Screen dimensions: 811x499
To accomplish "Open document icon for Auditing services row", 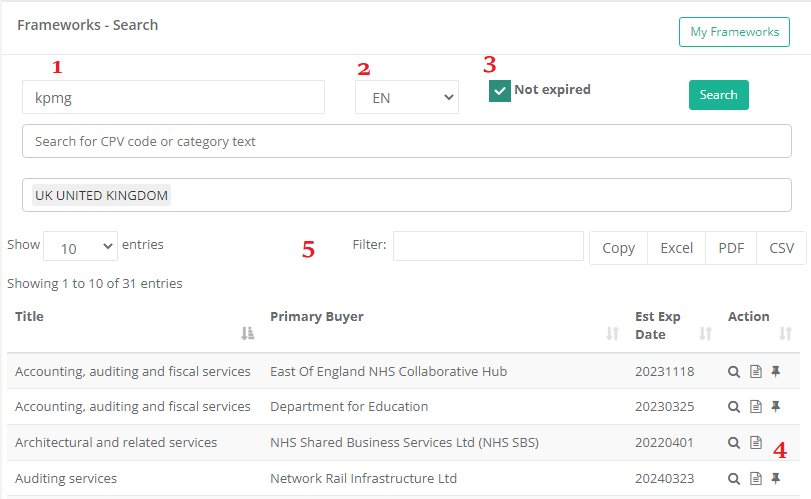I will click(x=756, y=479).
